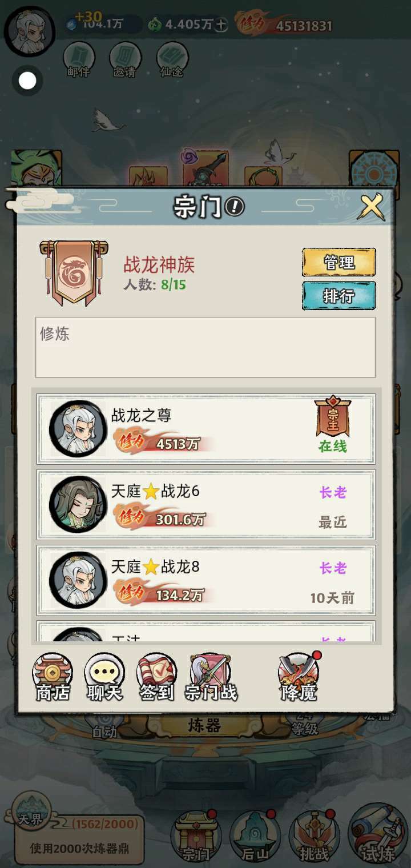Open the 邀请 invitation icon
Screen dimensions: 411x868
[125, 59]
